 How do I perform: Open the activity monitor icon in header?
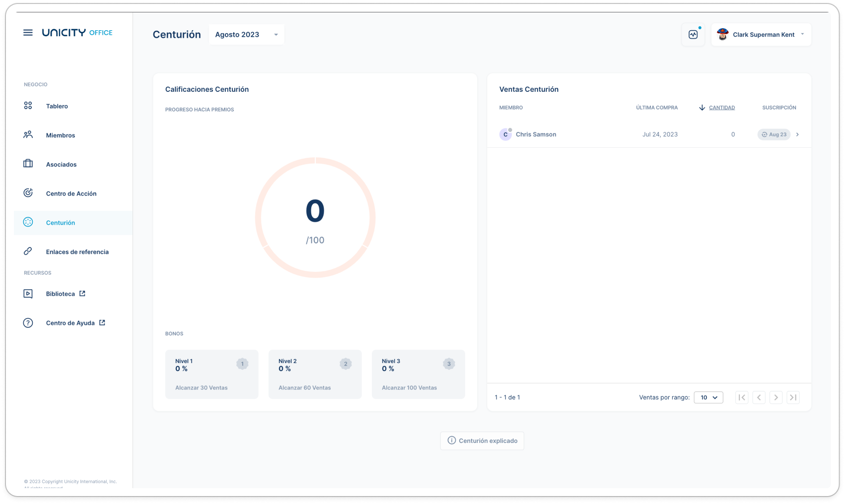pos(693,35)
